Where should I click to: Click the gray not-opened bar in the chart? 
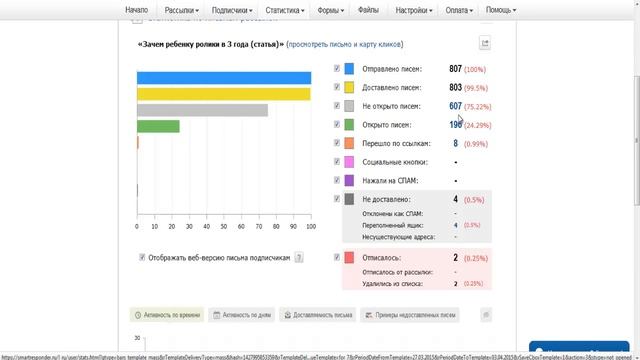click(x=202, y=110)
